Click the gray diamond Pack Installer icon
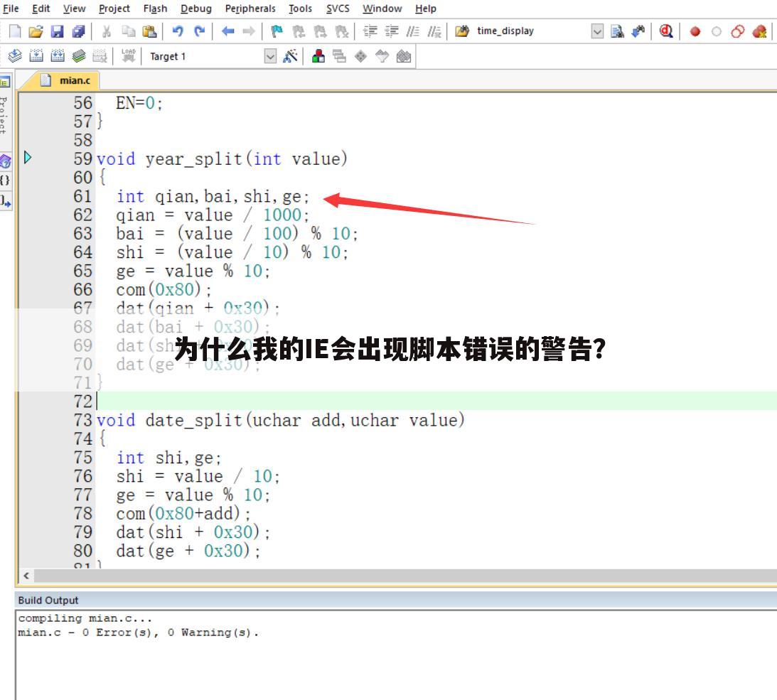 (x=360, y=56)
